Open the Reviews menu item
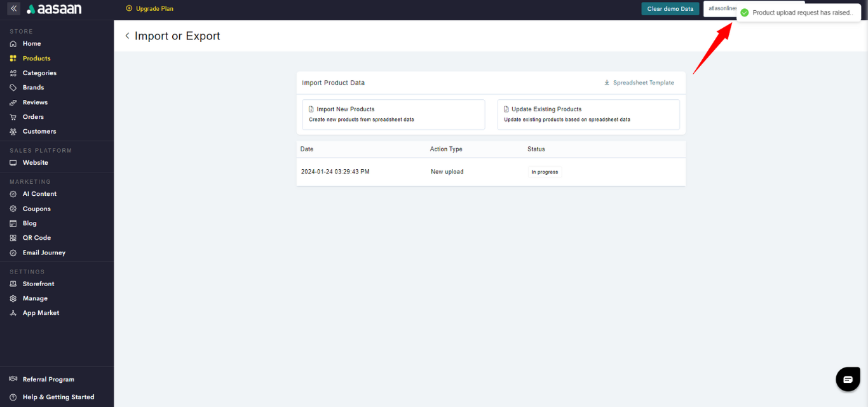868x407 pixels. [x=35, y=102]
